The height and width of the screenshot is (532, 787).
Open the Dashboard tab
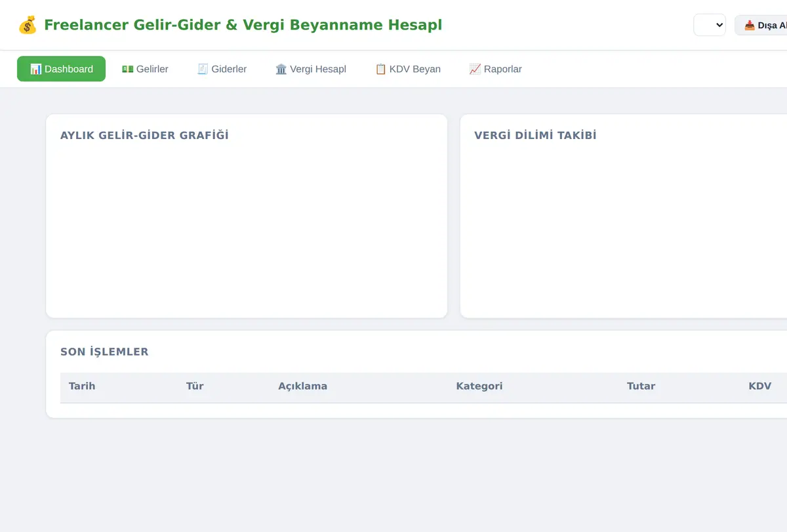tap(61, 69)
